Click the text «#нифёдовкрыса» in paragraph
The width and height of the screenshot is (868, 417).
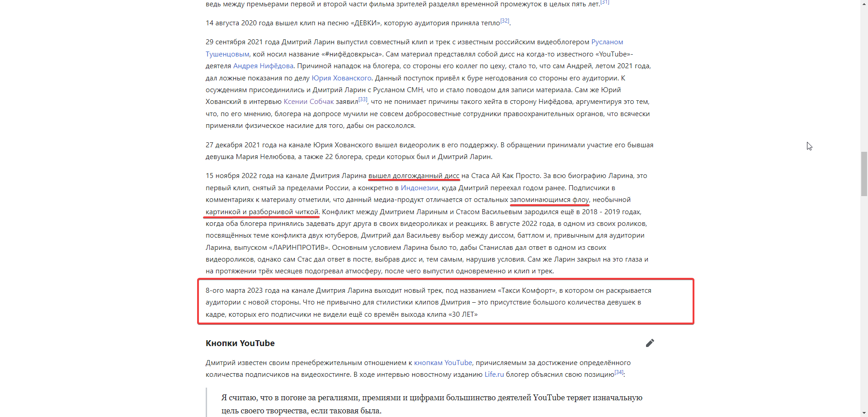coord(352,54)
